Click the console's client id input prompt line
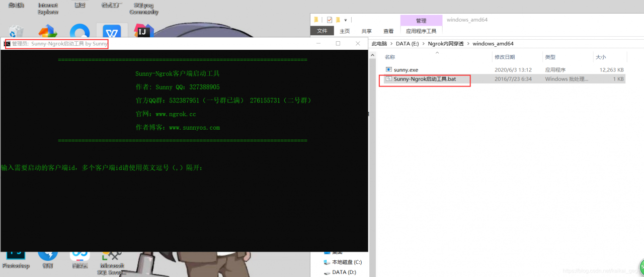Screen dimensions: 644x277 102,168
